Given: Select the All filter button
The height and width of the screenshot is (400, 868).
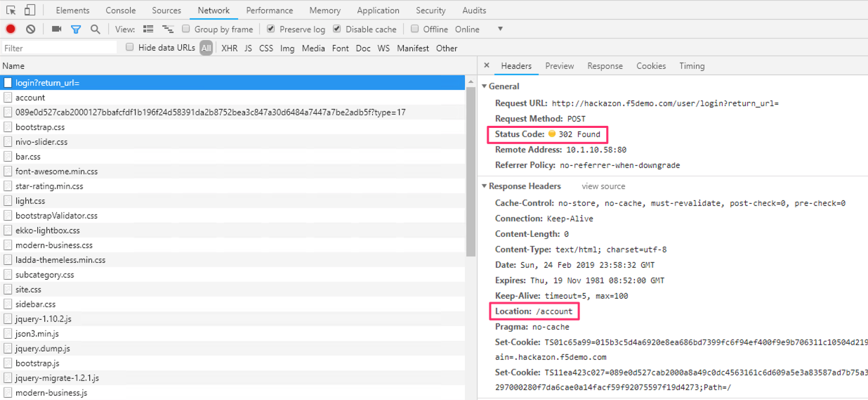Looking at the screenshot, I should tap(206, 48).
